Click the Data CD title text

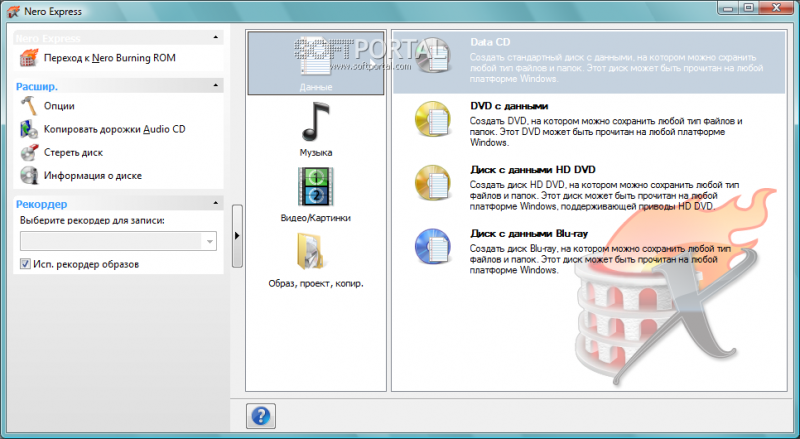click(x=490, y=42)
